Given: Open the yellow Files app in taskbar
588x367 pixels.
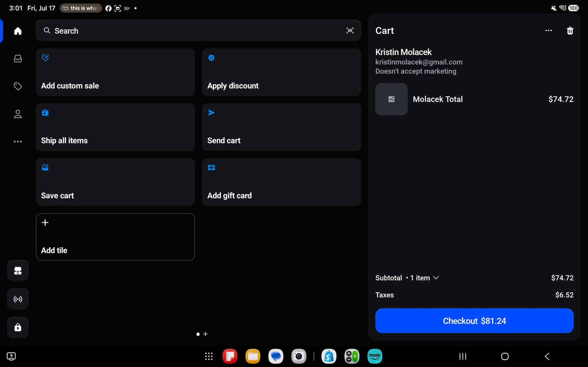Looking at the screenshot, I should click(253, 356).
